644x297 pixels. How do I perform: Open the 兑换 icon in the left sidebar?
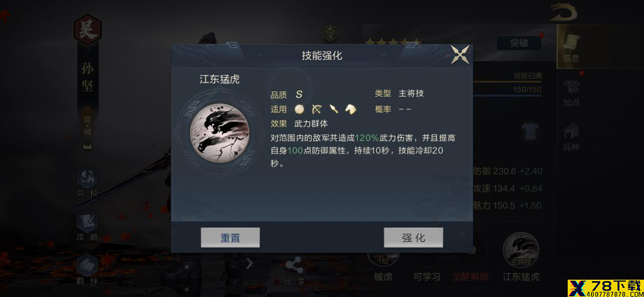point(87,182)
